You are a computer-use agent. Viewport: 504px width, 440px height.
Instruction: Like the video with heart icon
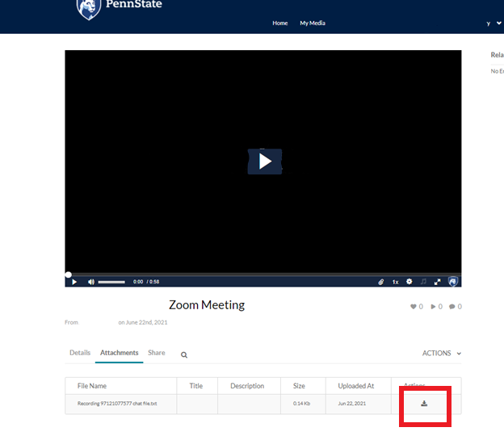click(414, 307)
